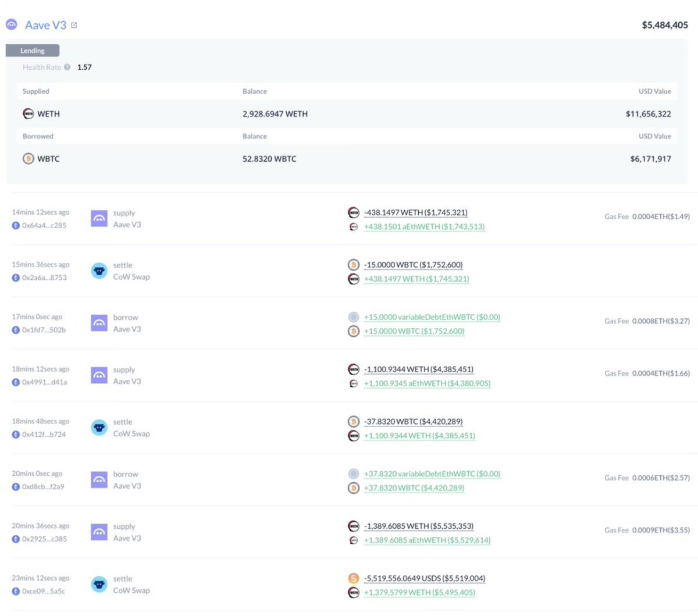698x616 pixels.
Task: Click the +1,379.5799 WETH amount
Action: point(419,592)
